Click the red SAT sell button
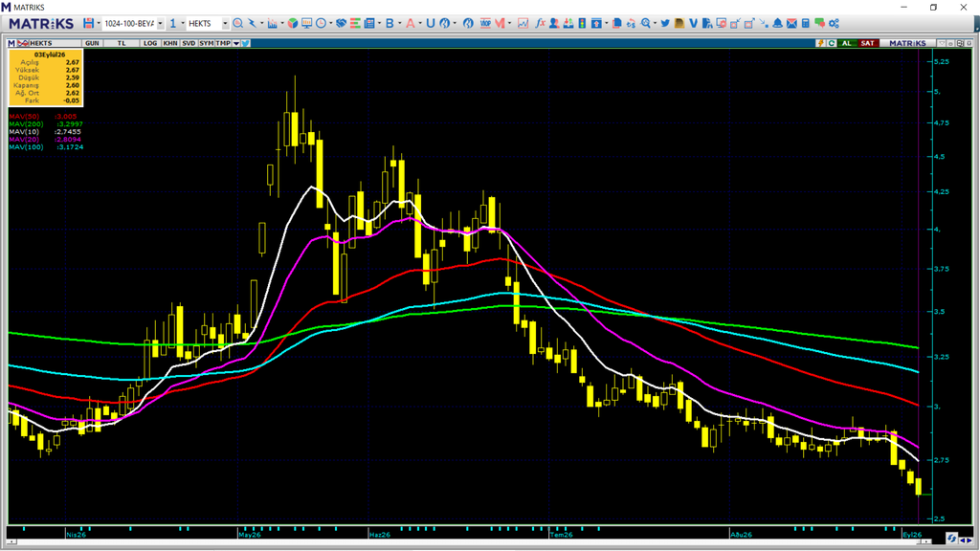Image resolution: width=980 pixels, height=551 pixels. (x=867, y=43)
